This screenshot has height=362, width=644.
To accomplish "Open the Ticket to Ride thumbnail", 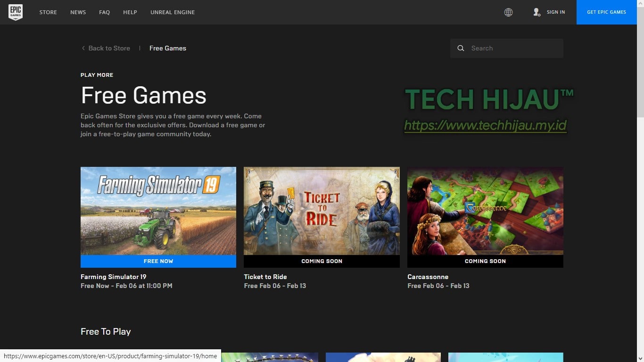I will point(322,211).
